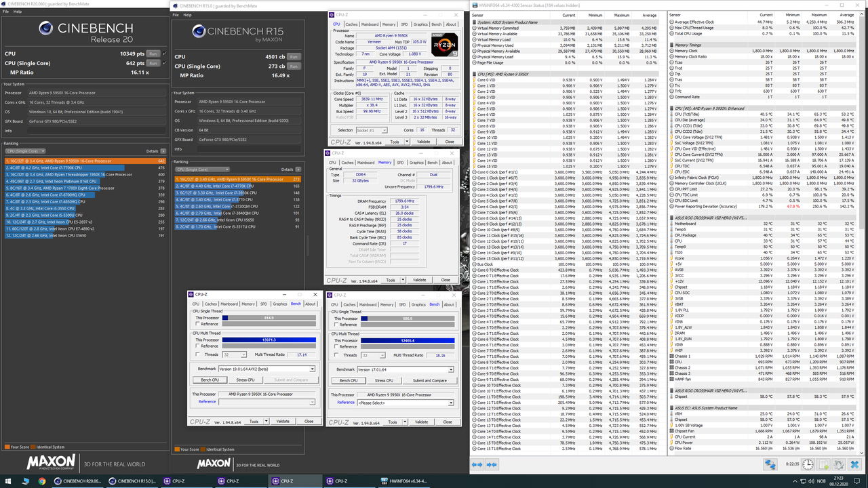This screenshot has width=868, height=488.
Task: Click the Vcore sensor row icon
Action: click(x=671, y=258)
